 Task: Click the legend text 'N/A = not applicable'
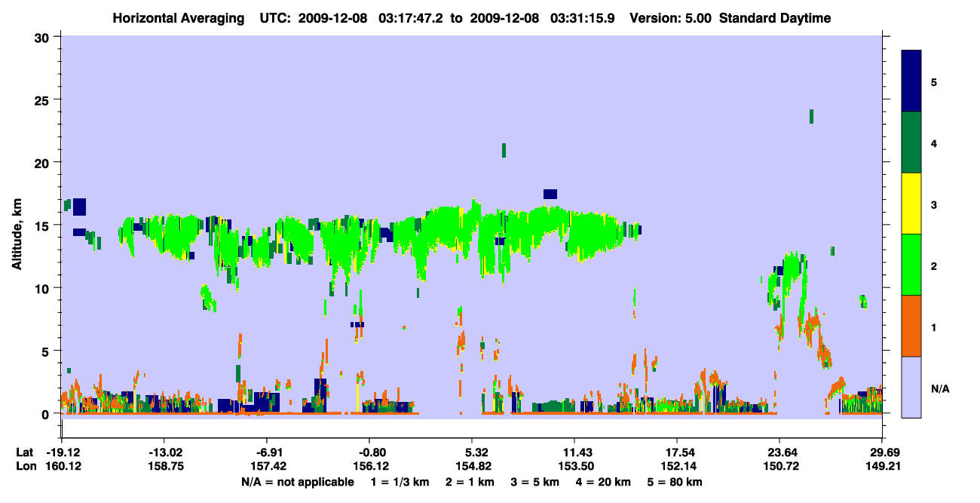tap(297, 482)
